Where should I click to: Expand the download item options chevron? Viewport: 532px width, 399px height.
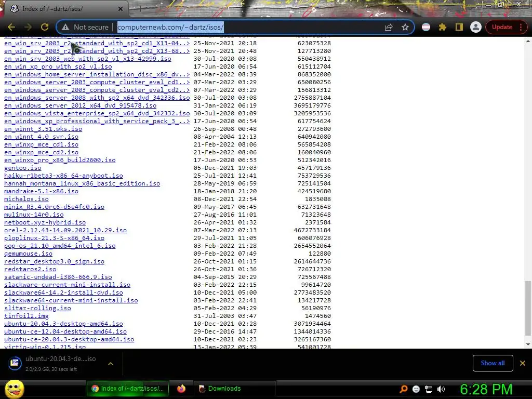click(x=111, y=363)
